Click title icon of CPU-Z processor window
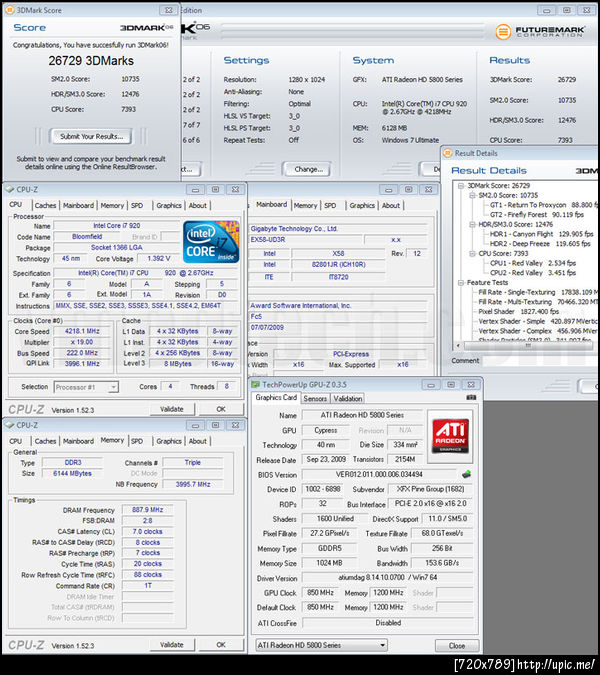Screen dimensions: 600x675 click(x=9, y=189)
